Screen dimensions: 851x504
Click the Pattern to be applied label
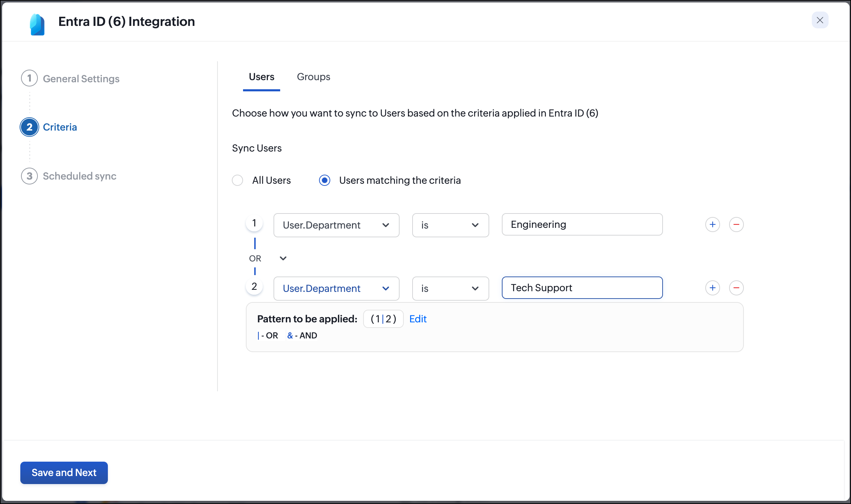307,319
